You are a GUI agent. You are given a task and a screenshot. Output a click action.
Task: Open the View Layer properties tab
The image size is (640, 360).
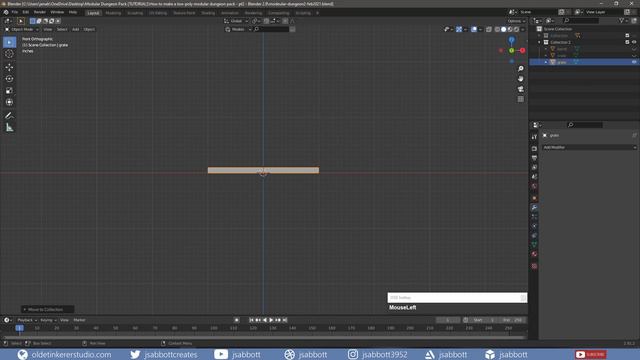(x=534, y=167)
